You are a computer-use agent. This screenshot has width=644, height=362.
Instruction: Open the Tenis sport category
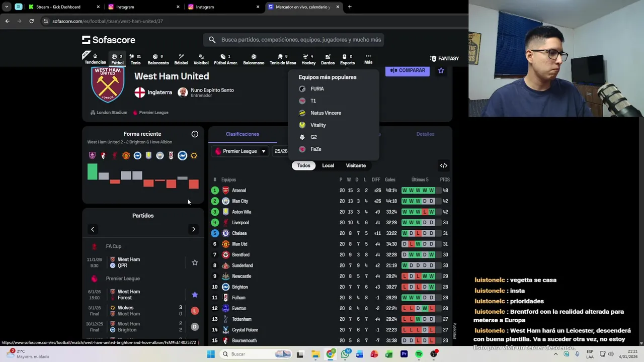tap(135, 59)
